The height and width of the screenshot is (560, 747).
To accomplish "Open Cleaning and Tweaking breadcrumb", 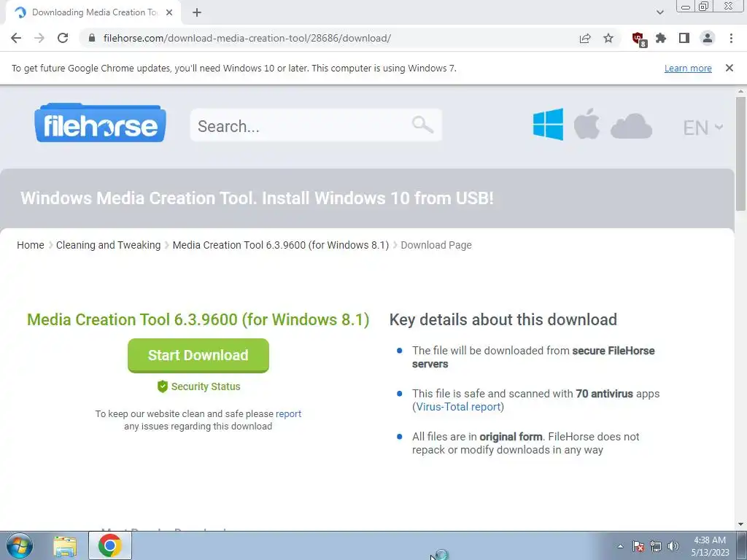I will click(108, 245).
